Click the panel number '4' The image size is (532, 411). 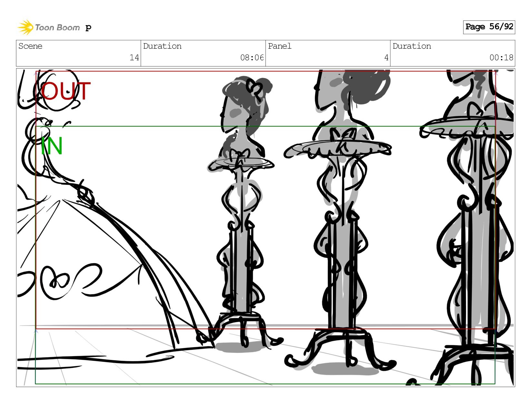point(386,58)
